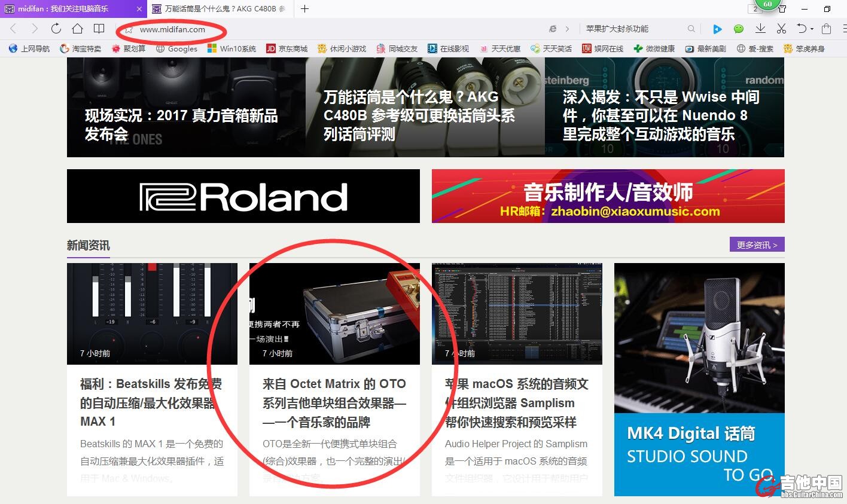Open the 上网导航 bookmark
Viewport: 847px width, 504px height.
point(30,48)
